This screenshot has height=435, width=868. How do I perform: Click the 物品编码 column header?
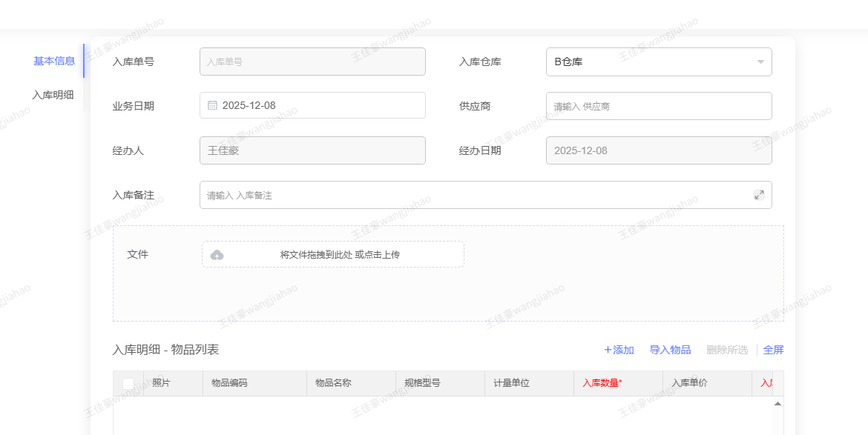tap(229, 383)
